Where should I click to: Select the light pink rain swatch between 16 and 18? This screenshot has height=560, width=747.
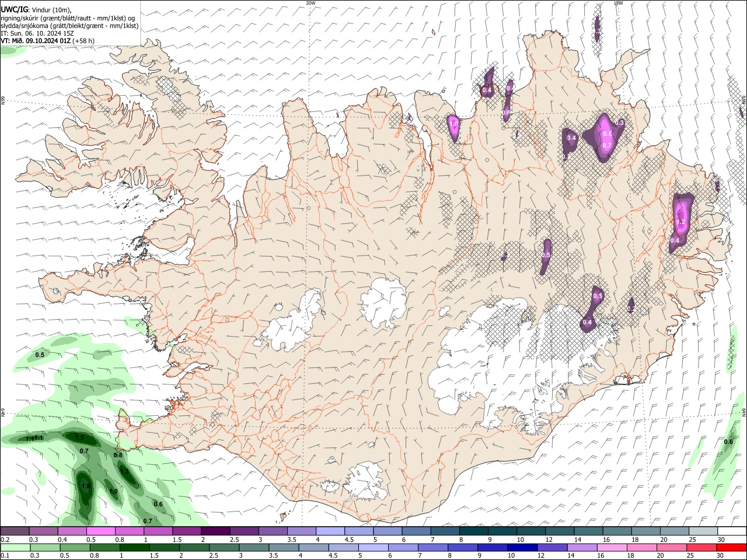(612, 547)
